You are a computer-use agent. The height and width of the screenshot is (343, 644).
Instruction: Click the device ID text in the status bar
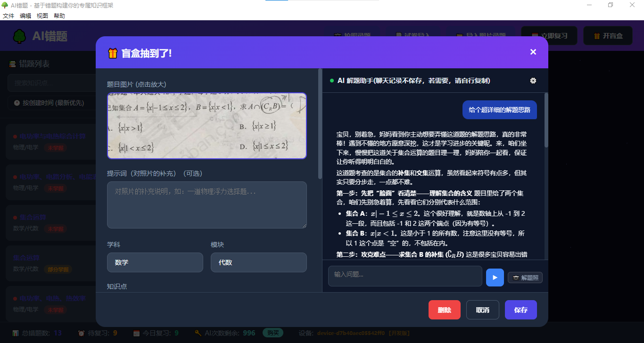(351, 333)
